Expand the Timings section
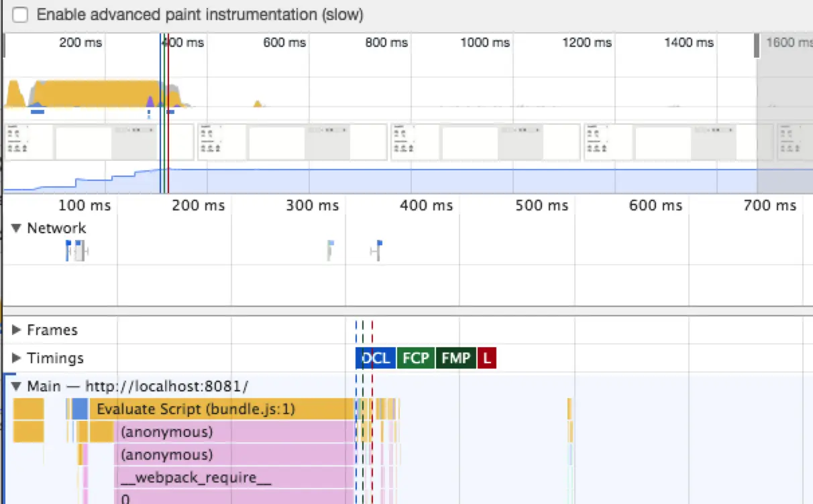Screen dimensions: 813x504 [x=17, y=358]
